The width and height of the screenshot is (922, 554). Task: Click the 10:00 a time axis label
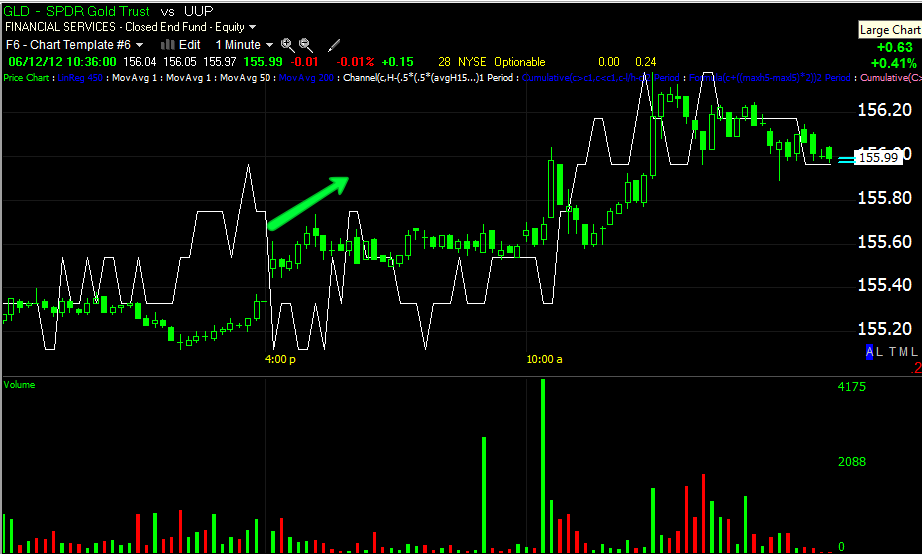click(x=544, y=359)
